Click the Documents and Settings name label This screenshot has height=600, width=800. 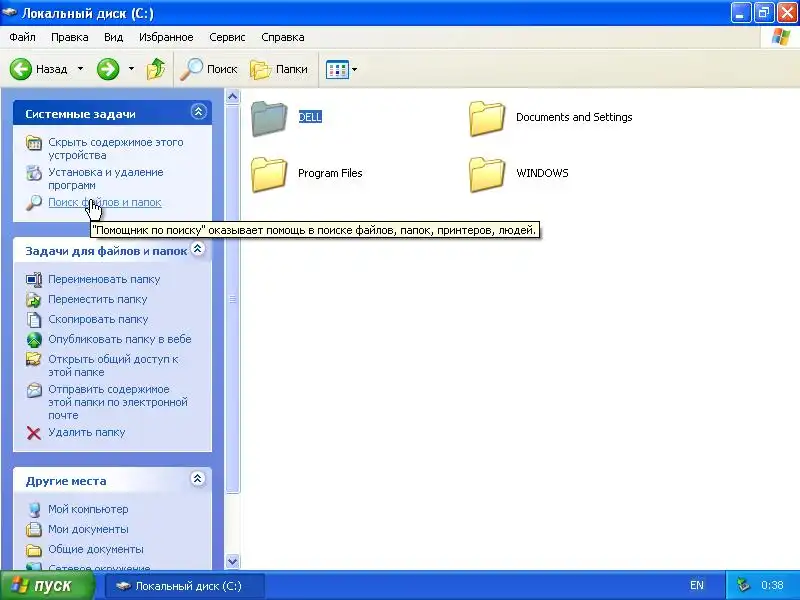[x=574, y=117]
